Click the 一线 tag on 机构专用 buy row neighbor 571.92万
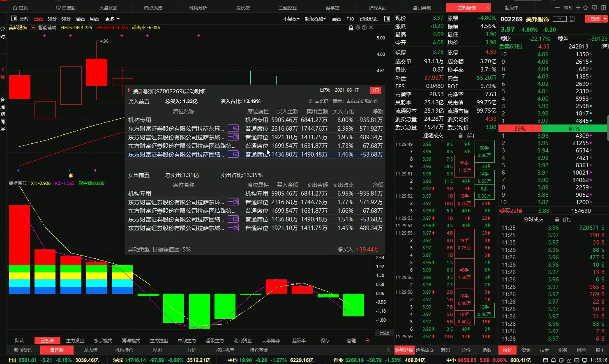This screenshot has width=609, height=364. click(x=233, y=128)
